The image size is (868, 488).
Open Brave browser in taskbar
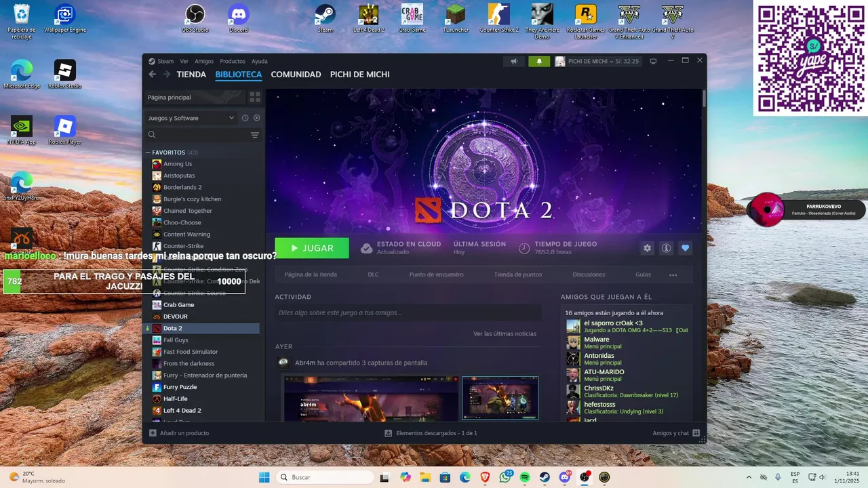tap(485, 477)
